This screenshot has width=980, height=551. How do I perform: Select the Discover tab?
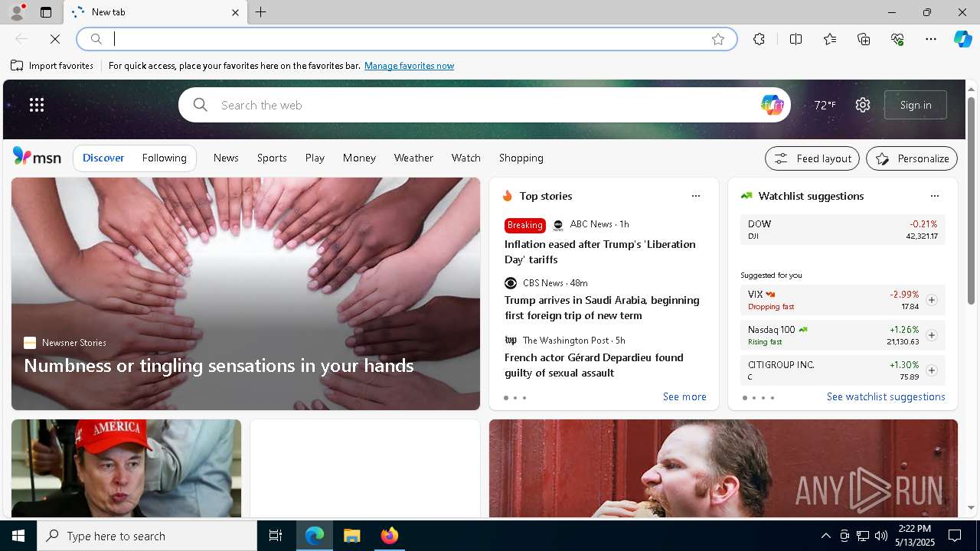pos(103,158)
